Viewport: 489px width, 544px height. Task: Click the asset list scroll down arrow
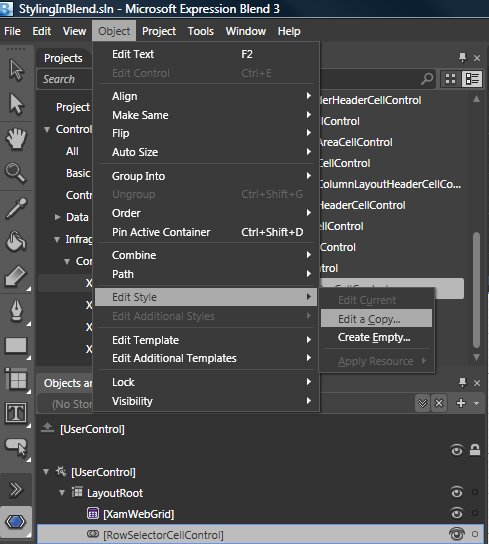coord(477,357)
